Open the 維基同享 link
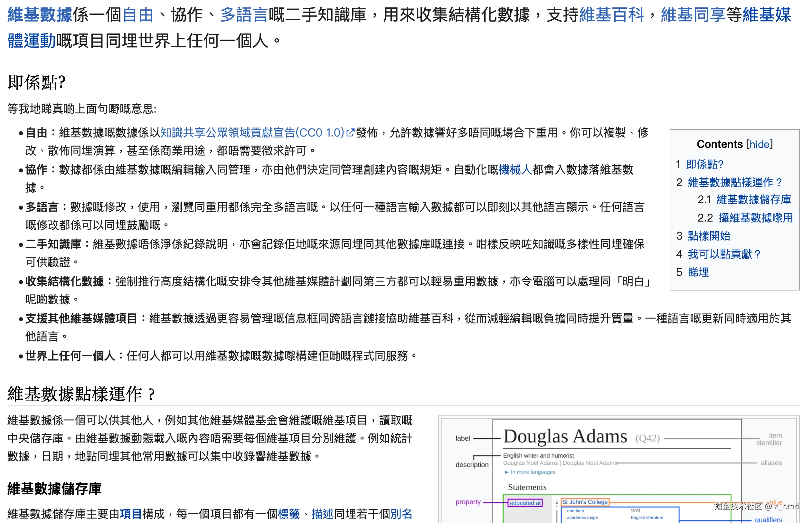 [x=693, y=15]
